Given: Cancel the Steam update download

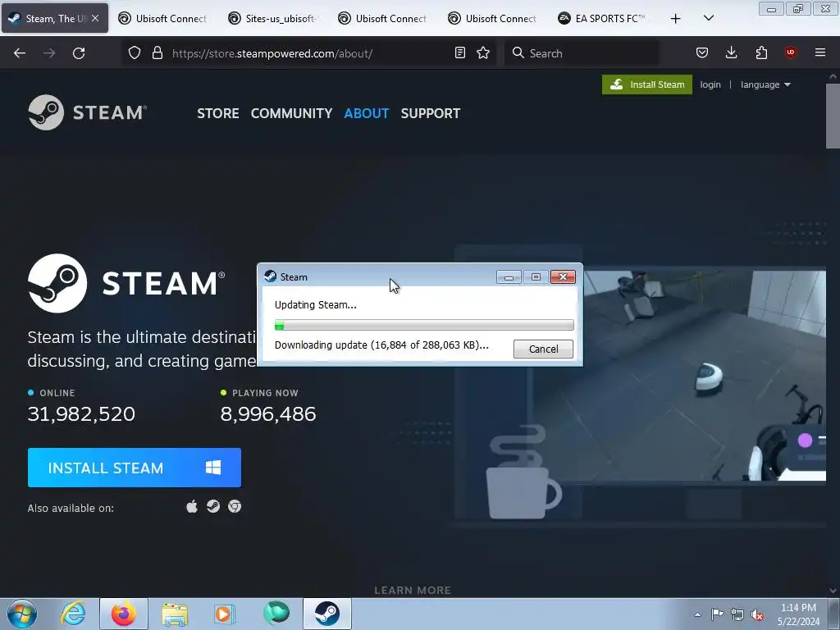Looking at the screenshot, I should [x=543, y=349].
